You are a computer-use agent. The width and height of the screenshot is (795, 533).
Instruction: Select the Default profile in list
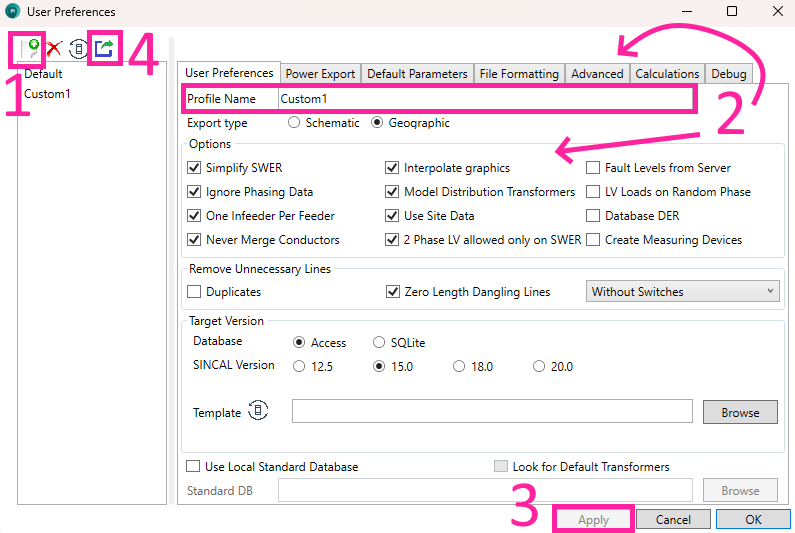tap(44, 74)
